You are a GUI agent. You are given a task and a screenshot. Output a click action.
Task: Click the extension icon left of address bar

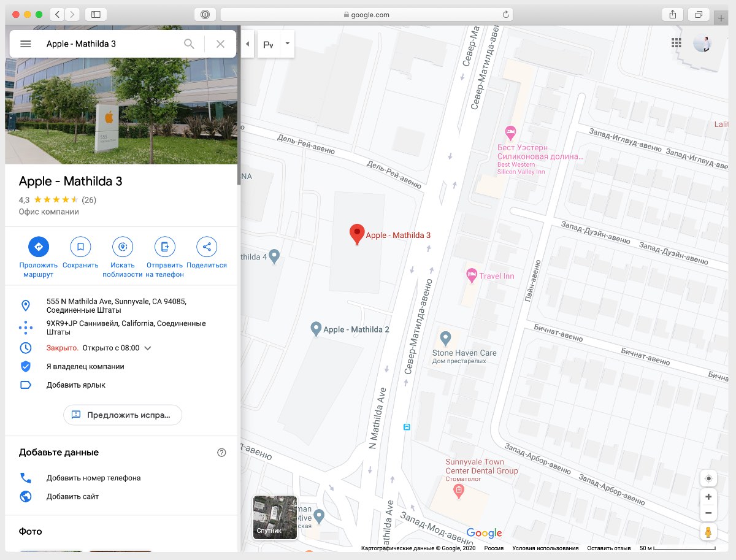[205, 15]
